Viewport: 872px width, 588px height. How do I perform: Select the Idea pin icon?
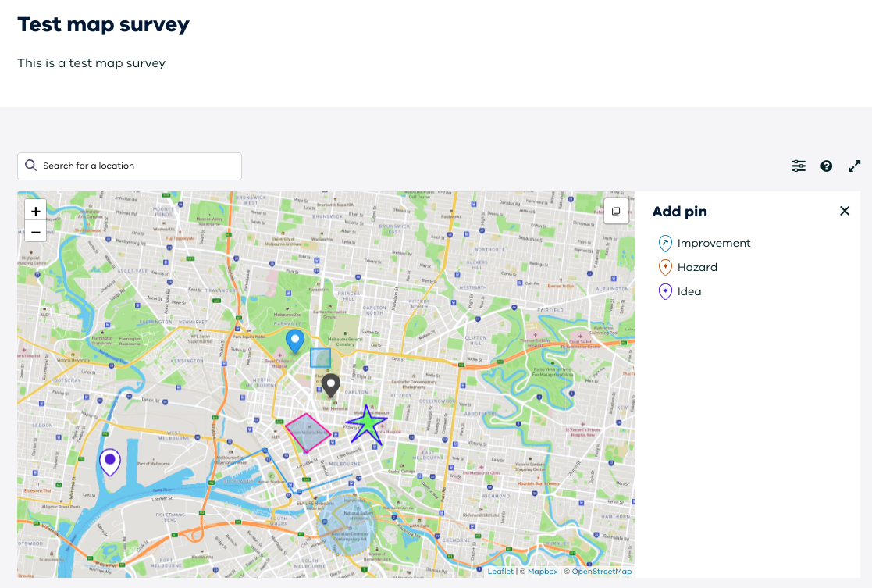point(665,292)
